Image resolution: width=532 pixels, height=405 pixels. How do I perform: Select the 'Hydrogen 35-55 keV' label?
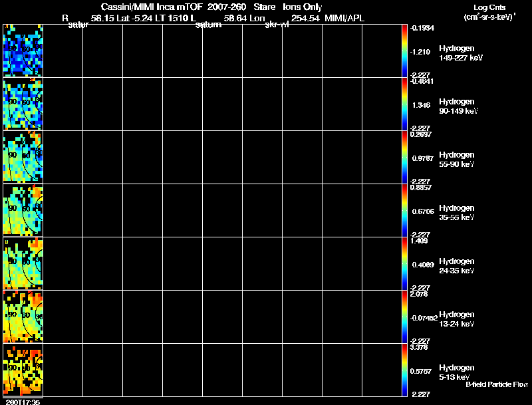[457, 213]
